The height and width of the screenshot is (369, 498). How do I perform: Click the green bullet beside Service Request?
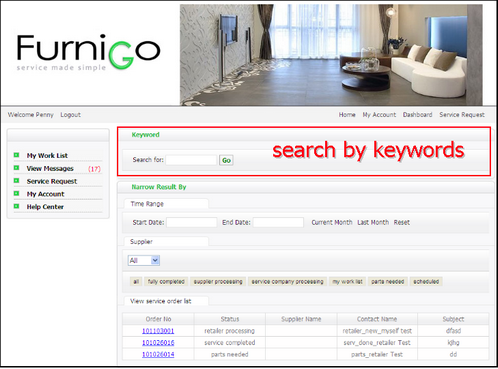[16, 181]
